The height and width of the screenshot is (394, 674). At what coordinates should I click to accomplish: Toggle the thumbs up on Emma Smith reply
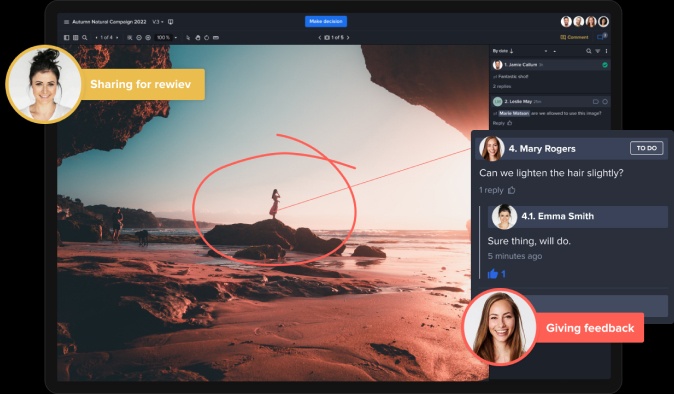pos(493,274)
